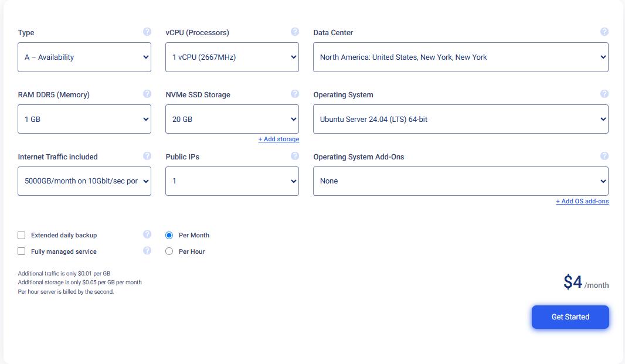625x364 pixels.
Task: Click the Public IPs help icon
Action: [295, 156]
